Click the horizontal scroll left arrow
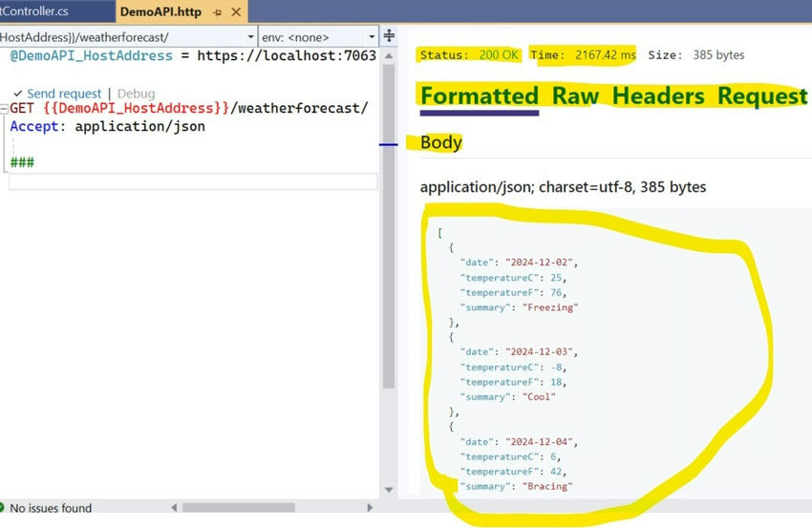 pos(175,508)
